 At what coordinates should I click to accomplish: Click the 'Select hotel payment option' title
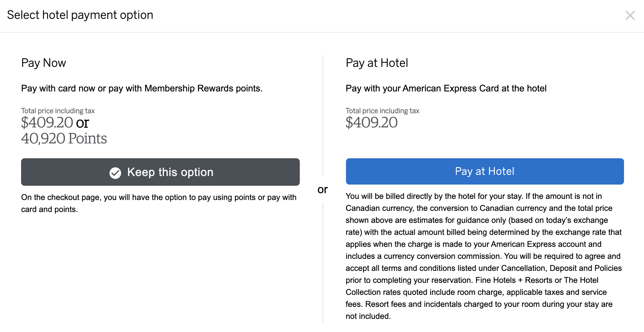click(x=80, y=15)
